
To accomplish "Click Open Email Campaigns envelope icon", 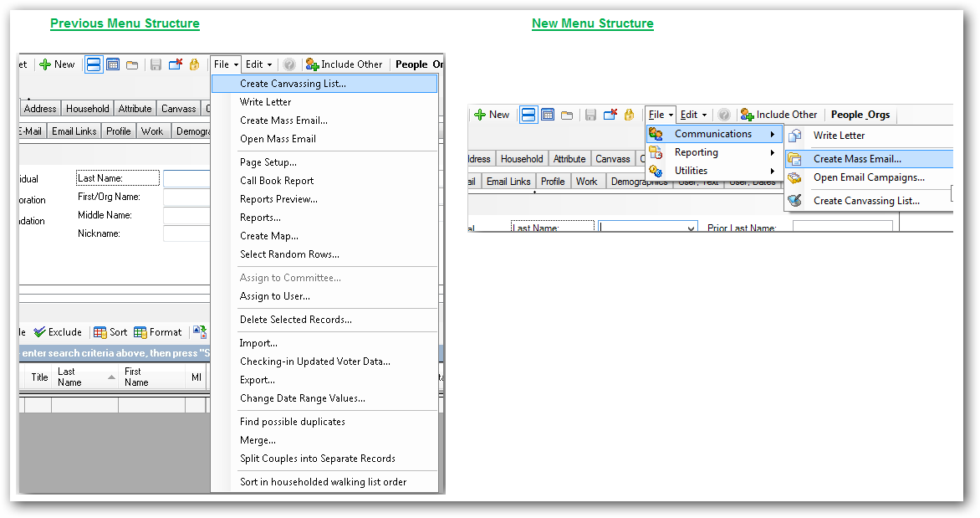I will coord(795,177).
